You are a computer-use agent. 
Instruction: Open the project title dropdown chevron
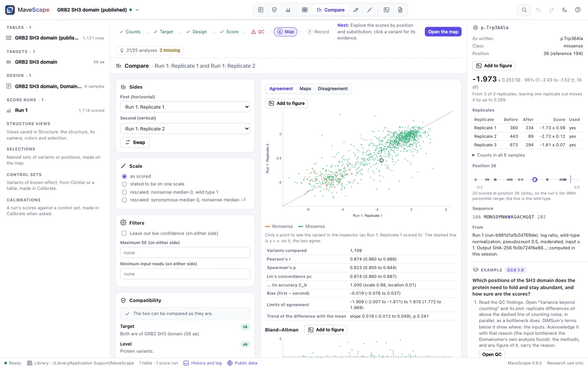tap(137, 10)
